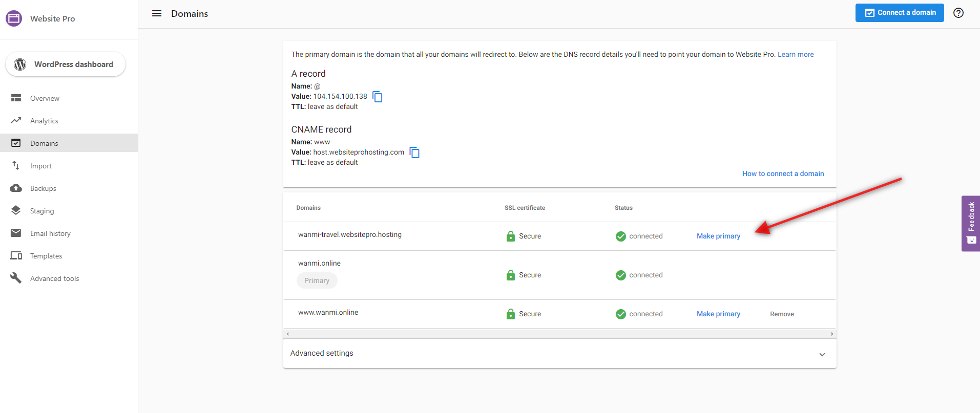The height and width of the screenshot is (413, 980).
Task: Open Overview in the sidebar
Action: [69, 98]
